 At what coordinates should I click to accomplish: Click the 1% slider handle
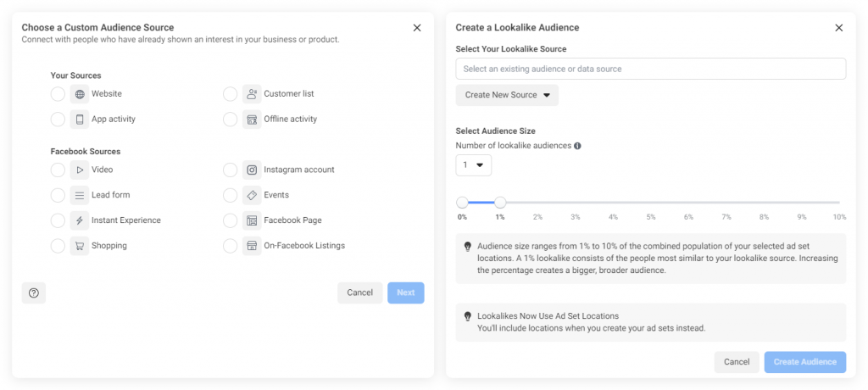click(500, 203)
